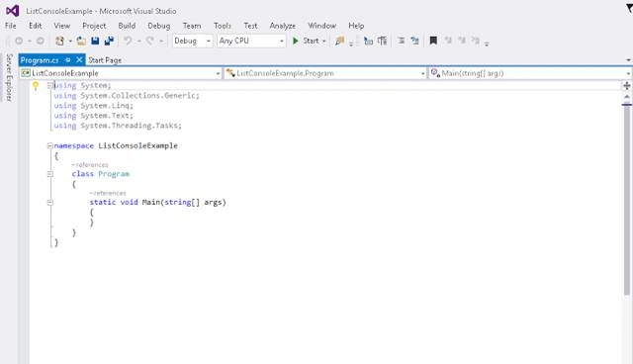Open the New Project icon's dropdown arrow

(x=70, y=42)
